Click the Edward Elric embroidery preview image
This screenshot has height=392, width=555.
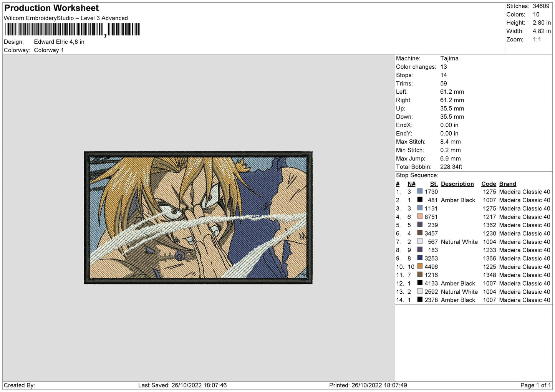[x=198, y=218]
